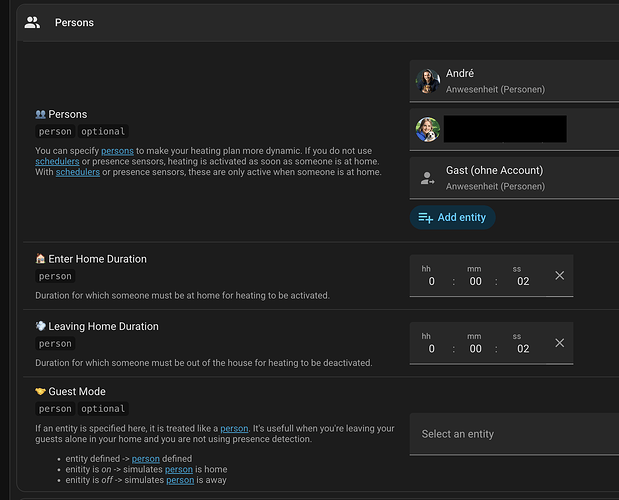Screen dimensions: 619x500
Task: Click the Leaving Home Duration label
Action: click(x=103, y=326)
